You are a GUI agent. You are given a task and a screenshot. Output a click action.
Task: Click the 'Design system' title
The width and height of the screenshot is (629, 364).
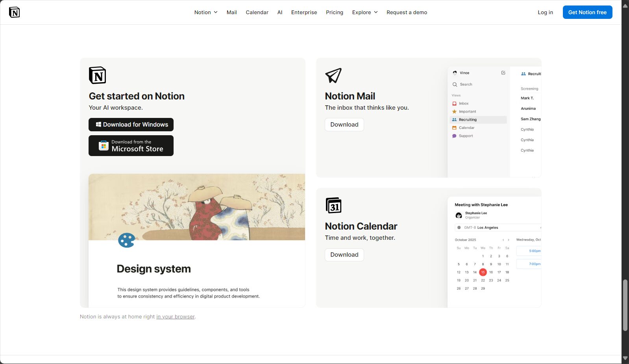pyautogui.click(x=154, y=269)
